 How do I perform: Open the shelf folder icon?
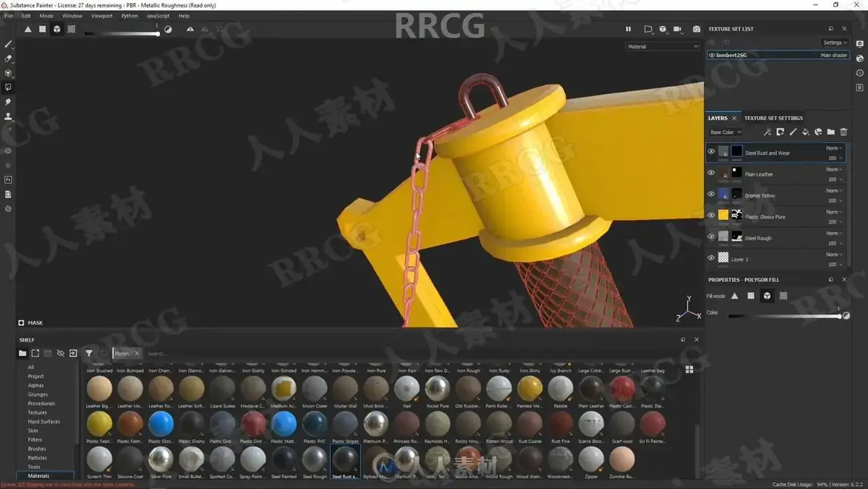coord(22,354)
